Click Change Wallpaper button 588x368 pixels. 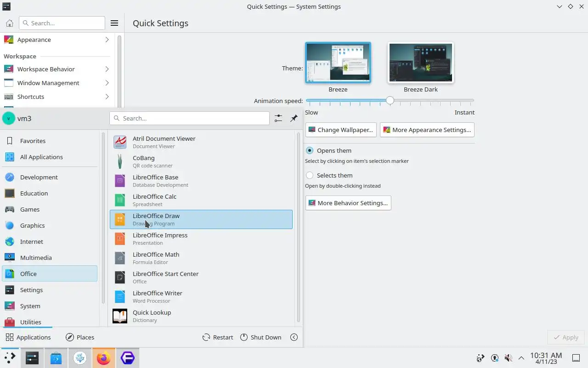(x=341, y=130)
